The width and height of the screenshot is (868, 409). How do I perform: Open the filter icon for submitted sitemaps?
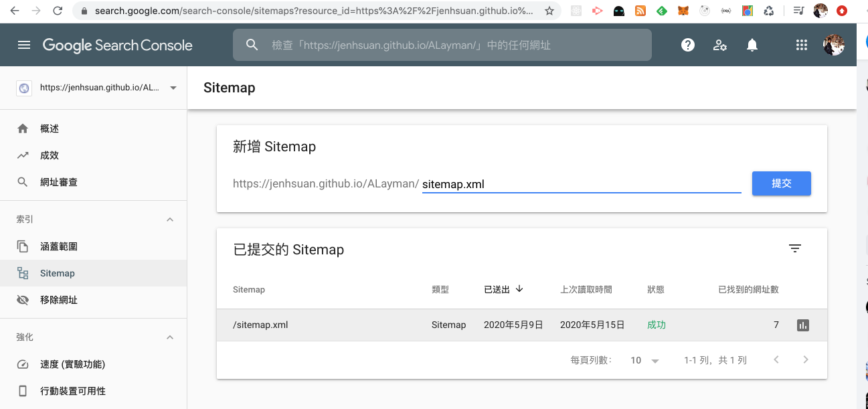(x=795, y=248)
